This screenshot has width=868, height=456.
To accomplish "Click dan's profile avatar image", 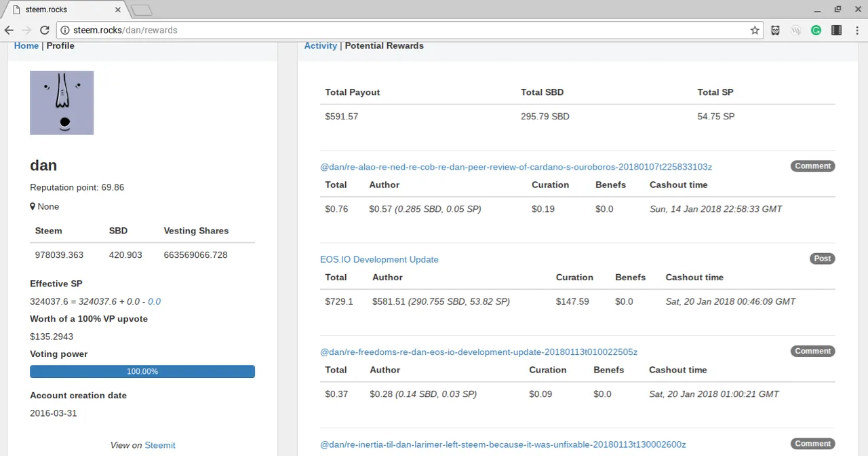I will [62, 103].
